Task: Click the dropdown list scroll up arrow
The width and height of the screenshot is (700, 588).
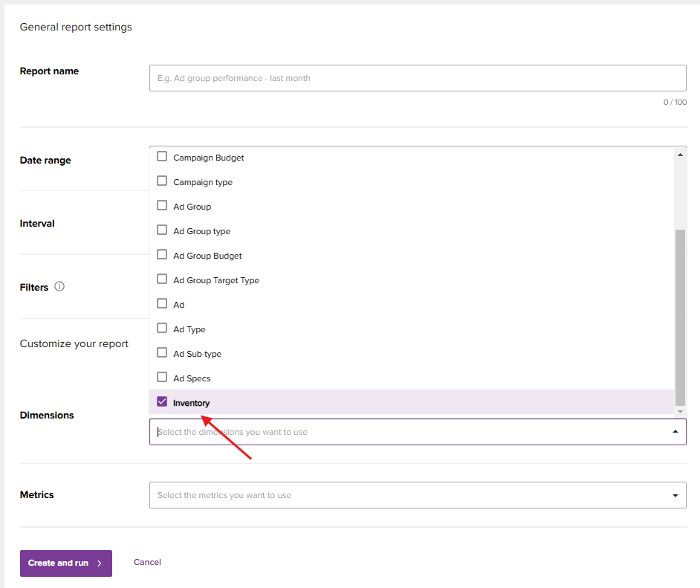Action: click(680, 155)
